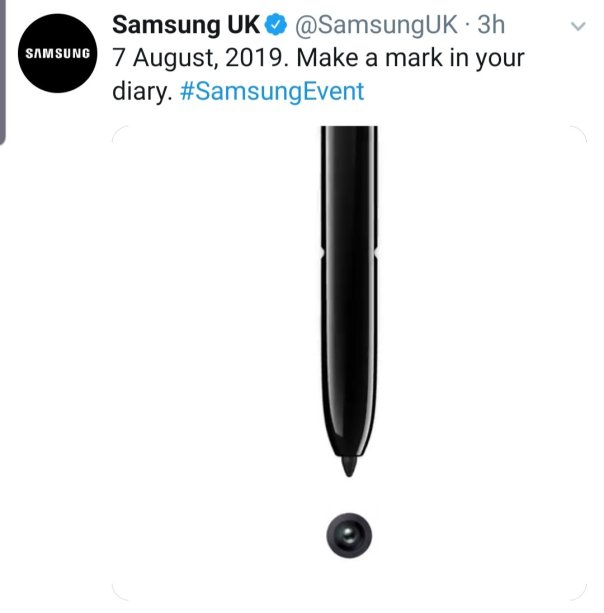604x613 pixels.
Task: Click the Samsung UK display name
Action: click(186, 25)
